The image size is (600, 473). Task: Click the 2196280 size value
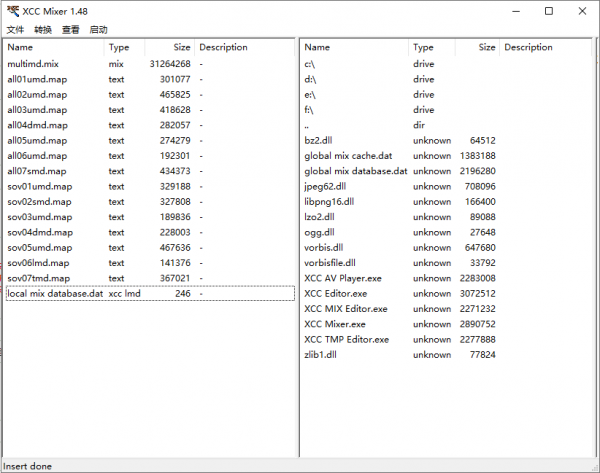(x=478, y=171)
